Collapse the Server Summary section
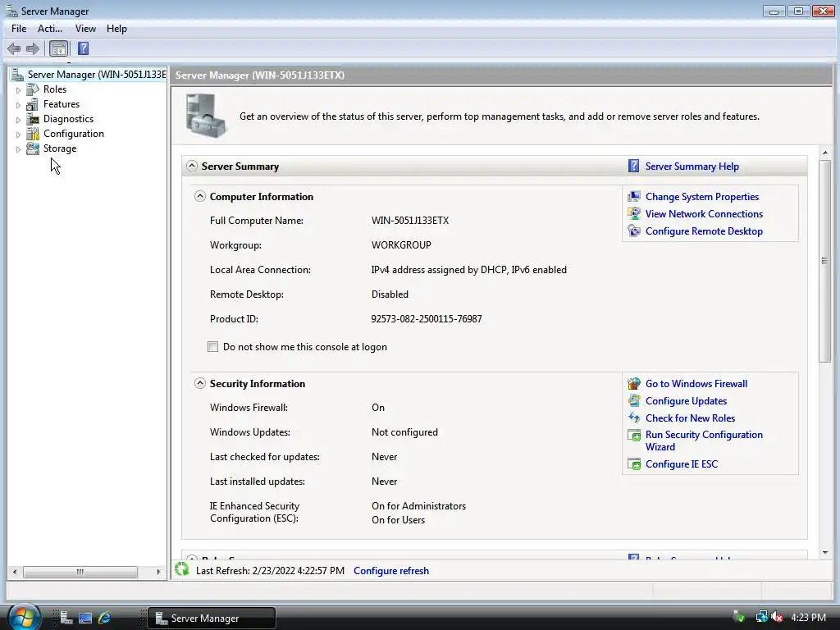Viewport: 840px width, 630px height. click(191, 166)
